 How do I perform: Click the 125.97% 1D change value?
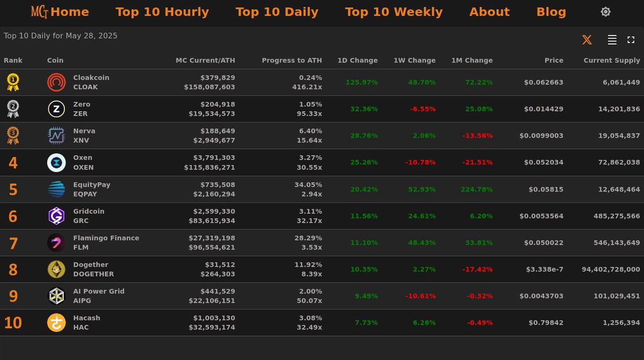coord(362,82)
